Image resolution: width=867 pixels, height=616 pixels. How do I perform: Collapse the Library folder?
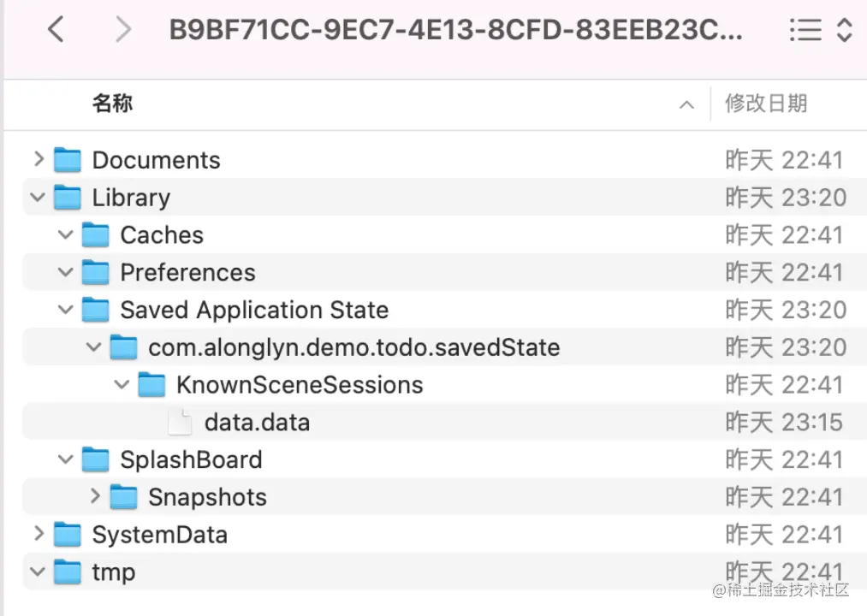coord(38,198)
